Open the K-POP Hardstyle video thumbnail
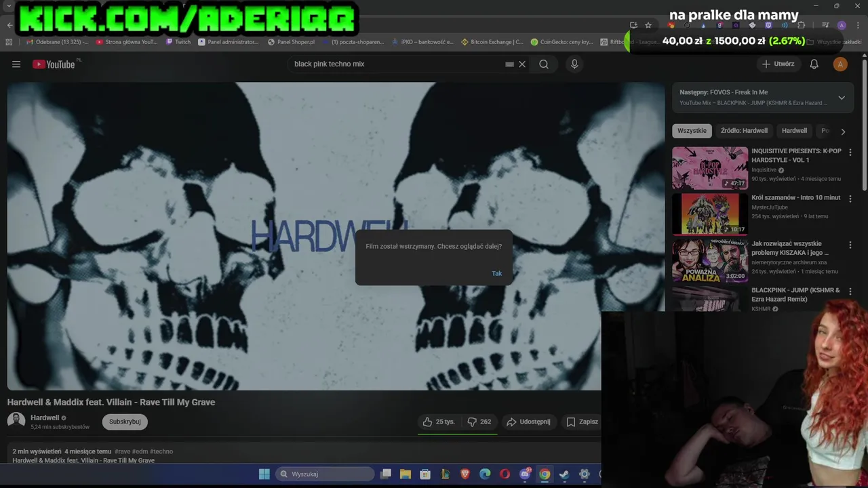 coord(710,167)
